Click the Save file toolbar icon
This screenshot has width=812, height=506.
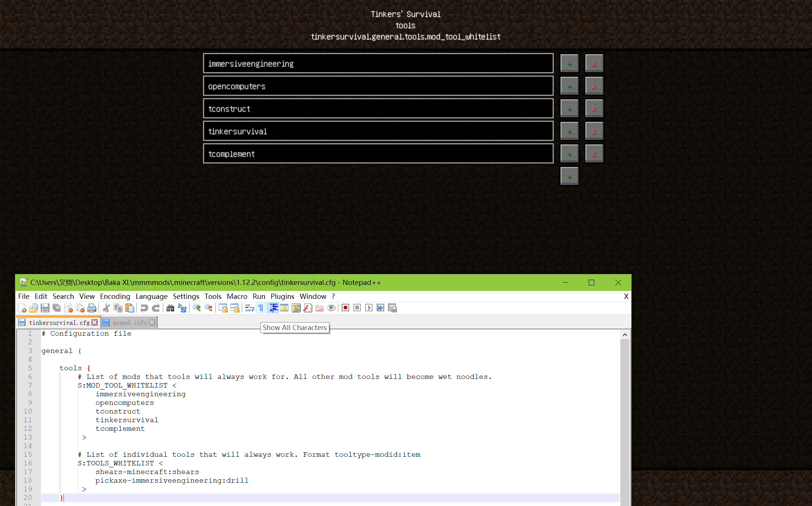(45, 308)
